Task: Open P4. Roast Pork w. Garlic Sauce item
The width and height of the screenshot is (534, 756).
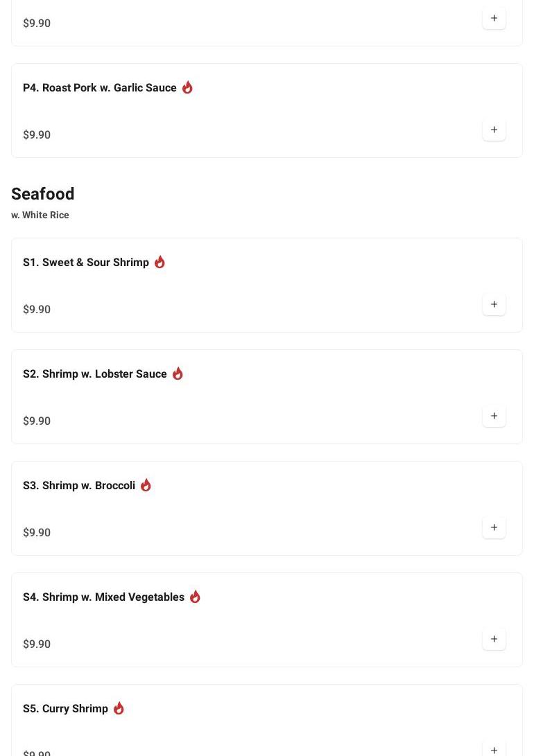Action: tap(100, 87)
